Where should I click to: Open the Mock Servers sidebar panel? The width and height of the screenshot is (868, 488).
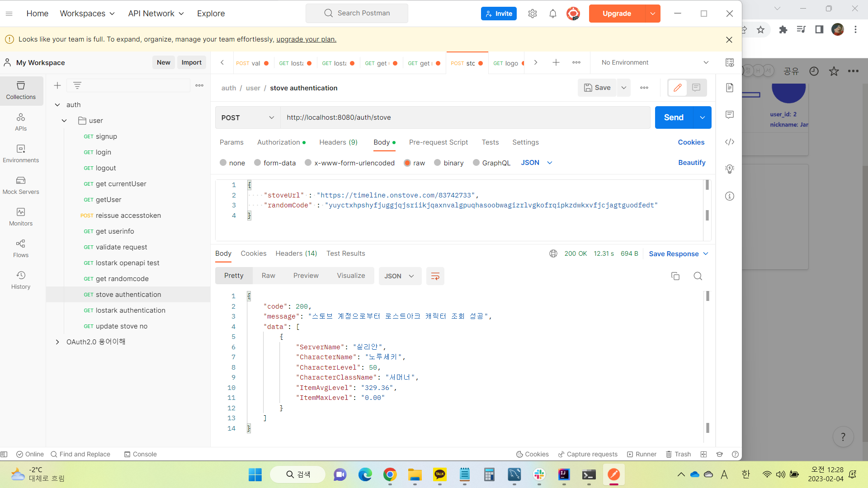point(21,185)
